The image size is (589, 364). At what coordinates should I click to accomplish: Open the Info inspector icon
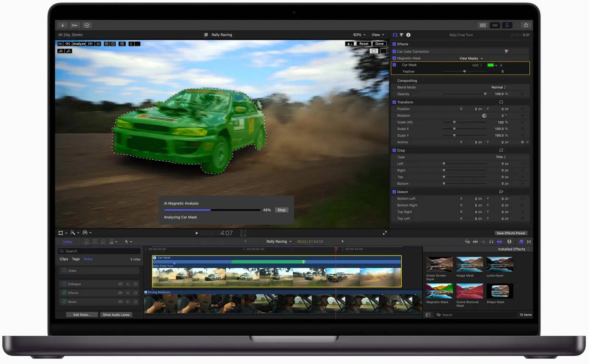(x=408, y=35)
